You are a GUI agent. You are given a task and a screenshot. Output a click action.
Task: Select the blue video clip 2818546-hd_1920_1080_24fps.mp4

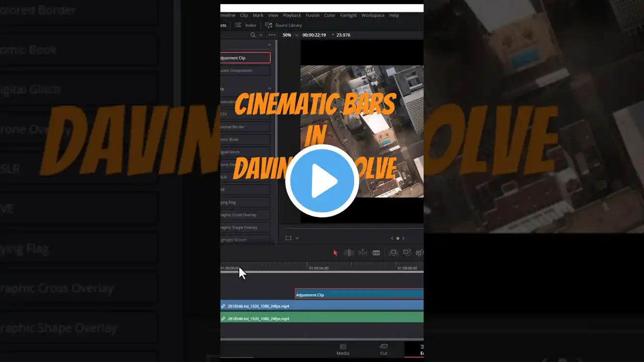[322, 306]
